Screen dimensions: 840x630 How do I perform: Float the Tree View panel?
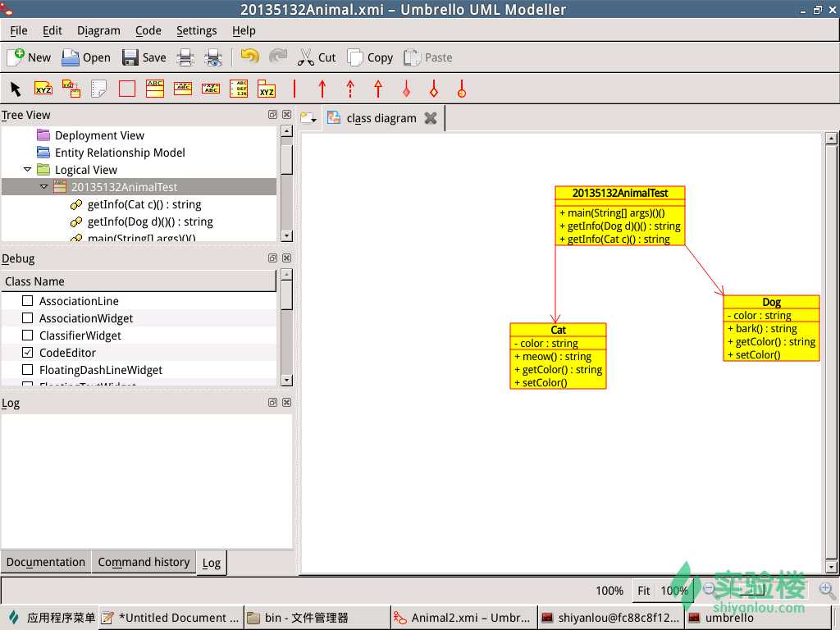point(272,115)
